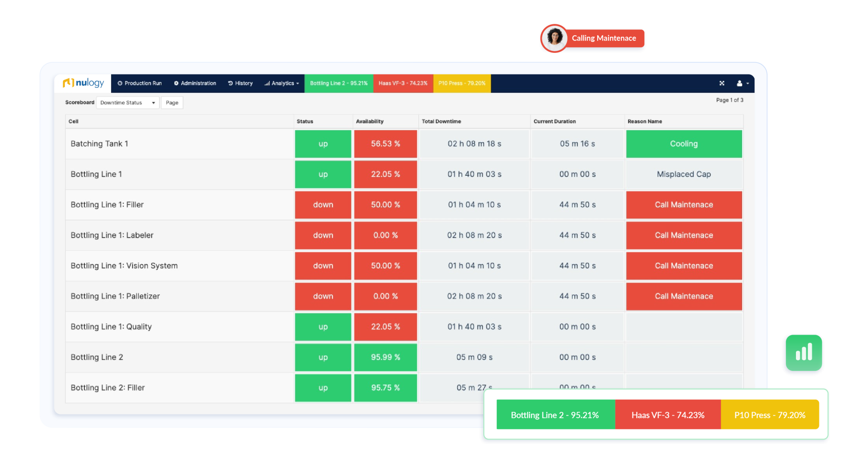The width and height of the screenshot is (868, 462).
Task: Toggle Bottling Line 1: Filler down status
Action: point(323,205)
